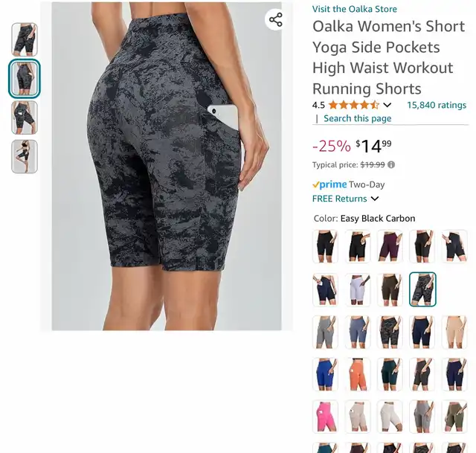The height and width of the screenshot is (453, 476).
Task: Choose the burgundy shorts color swatch
Action: click(390, 246)
